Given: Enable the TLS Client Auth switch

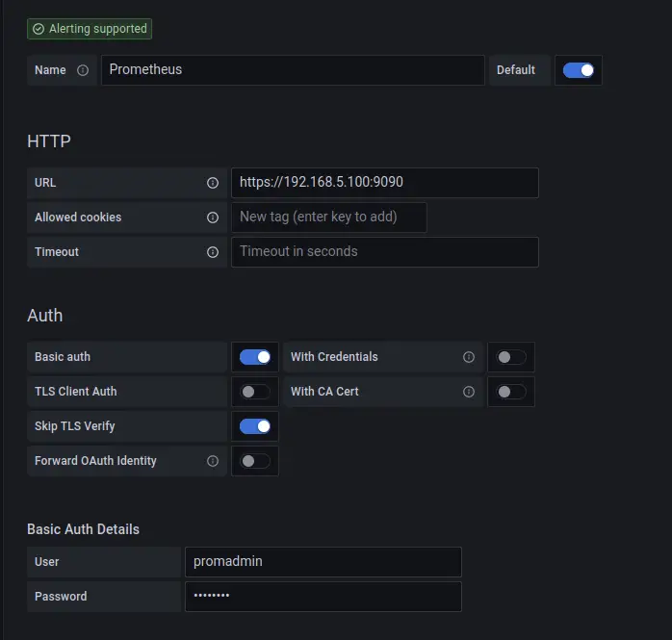Looking at the screenshot, I should coord(255,392).
